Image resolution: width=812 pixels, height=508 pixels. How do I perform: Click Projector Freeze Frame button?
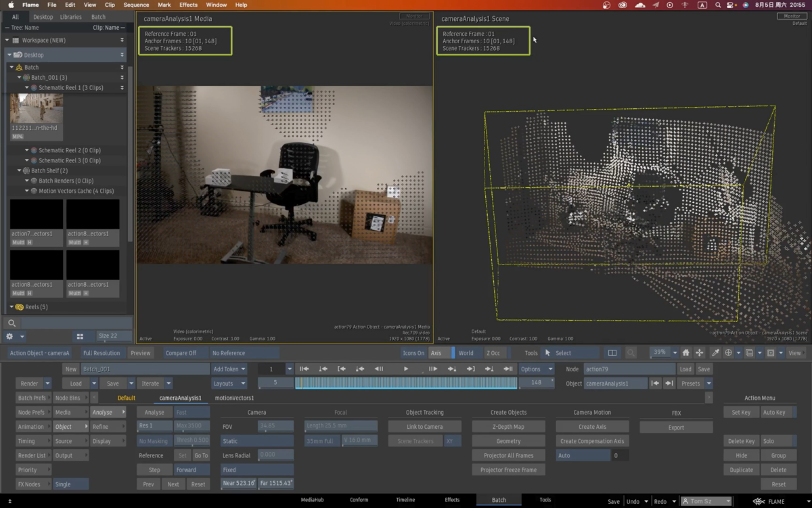pos(508,470)
